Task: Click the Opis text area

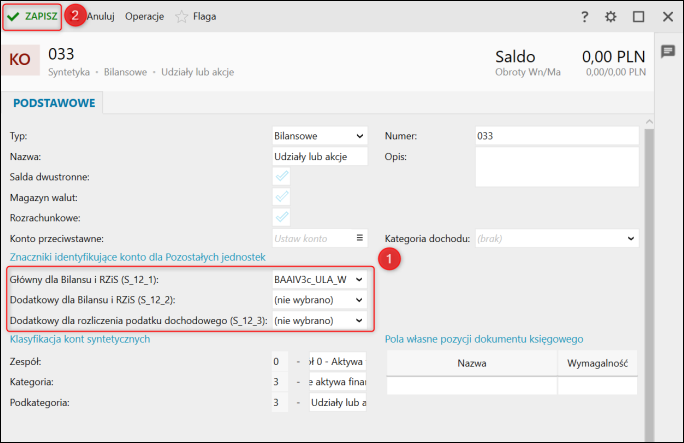Action: click(557, 167)
